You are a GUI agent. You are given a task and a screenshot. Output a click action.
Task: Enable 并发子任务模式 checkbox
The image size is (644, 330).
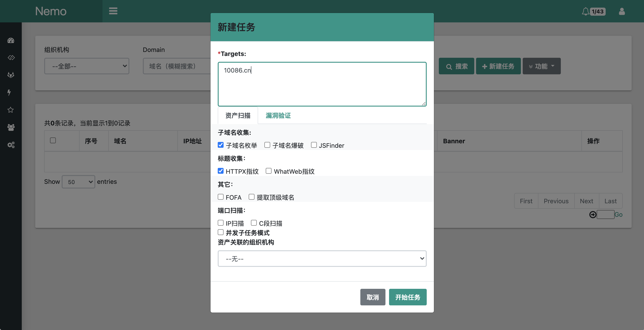coord(220,232)
